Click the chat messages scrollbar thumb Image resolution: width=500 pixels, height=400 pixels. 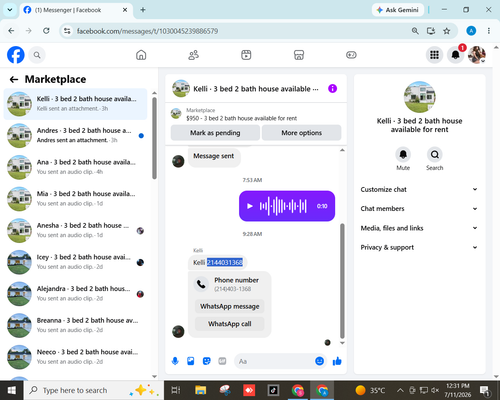[x=342, y=281]
